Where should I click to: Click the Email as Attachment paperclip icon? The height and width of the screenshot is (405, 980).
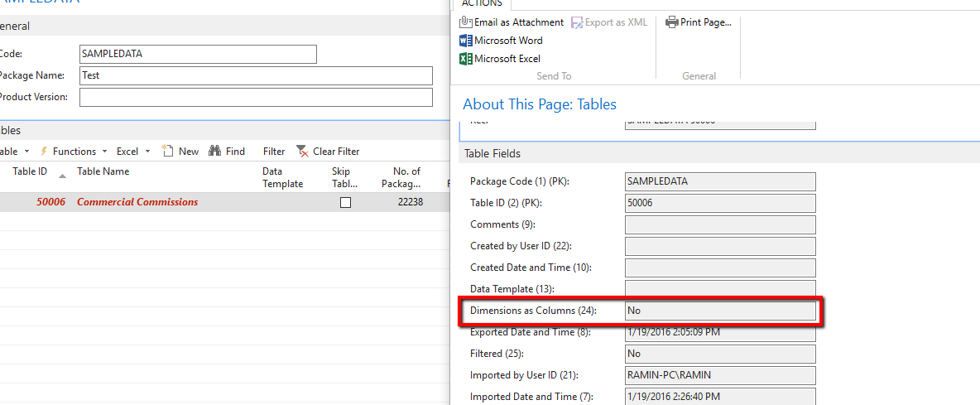click(x=465, y=22)
